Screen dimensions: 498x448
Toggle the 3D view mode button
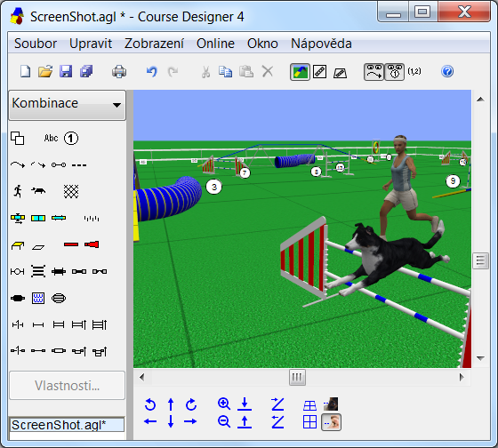(x=300, y=72)
